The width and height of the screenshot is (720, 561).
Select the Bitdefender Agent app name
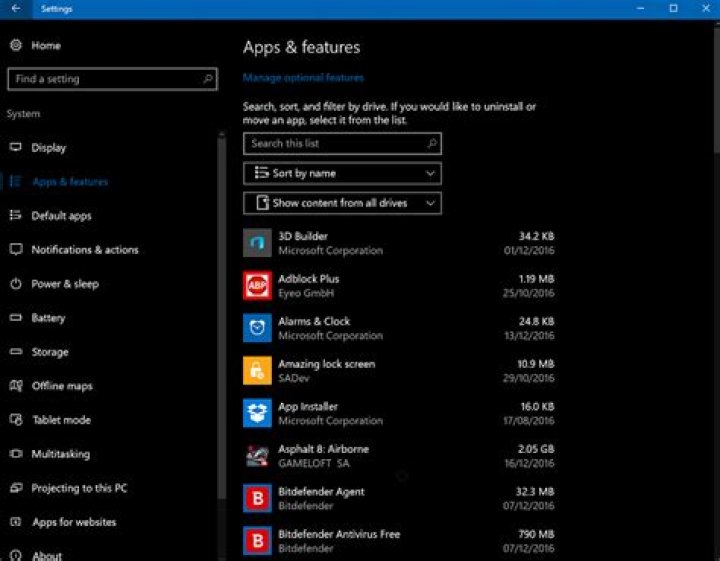click(321, 492)
